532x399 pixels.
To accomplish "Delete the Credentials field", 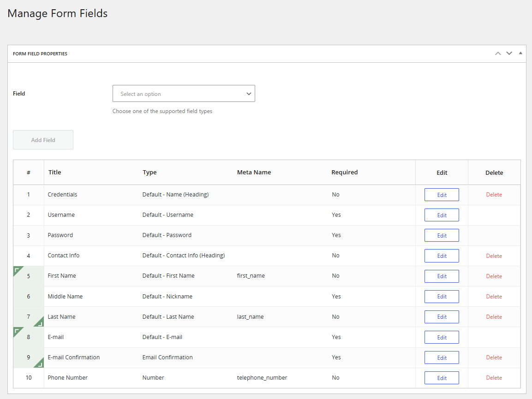I will (494, 194).
